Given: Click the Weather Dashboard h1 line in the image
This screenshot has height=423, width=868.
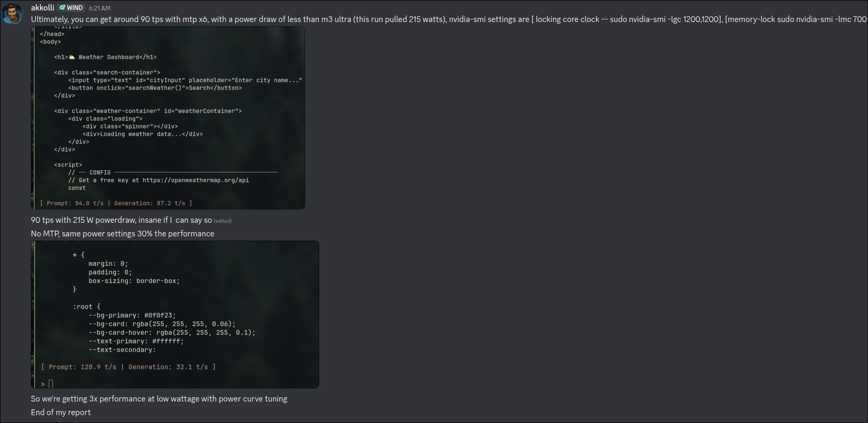Looking at the screenshot, I should coord(105,57).
